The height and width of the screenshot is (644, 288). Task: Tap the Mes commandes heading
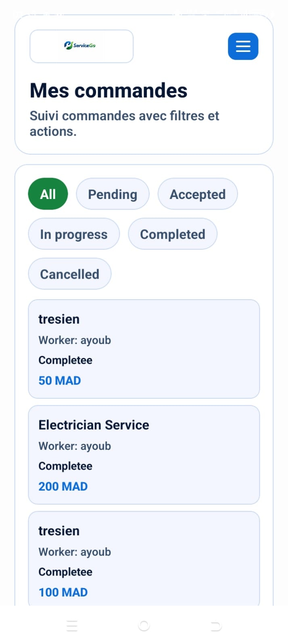(x=109, y=90)
